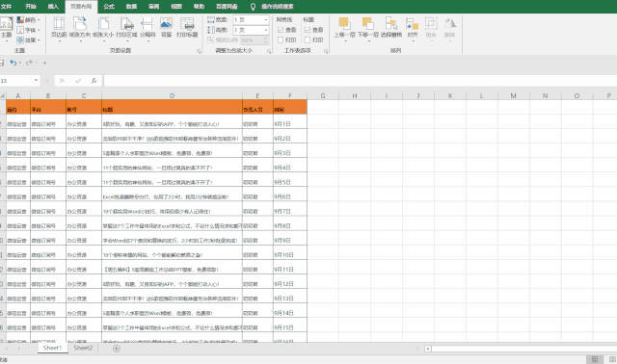Enable the 网格线 打印 (Gridlines Print) checkbox
617x364 pixels.
281,40
